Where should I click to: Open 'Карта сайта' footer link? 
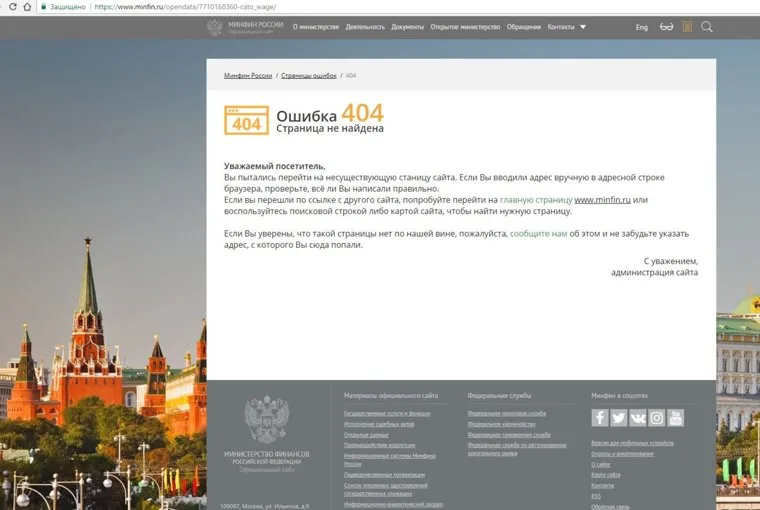click(606, 475)
